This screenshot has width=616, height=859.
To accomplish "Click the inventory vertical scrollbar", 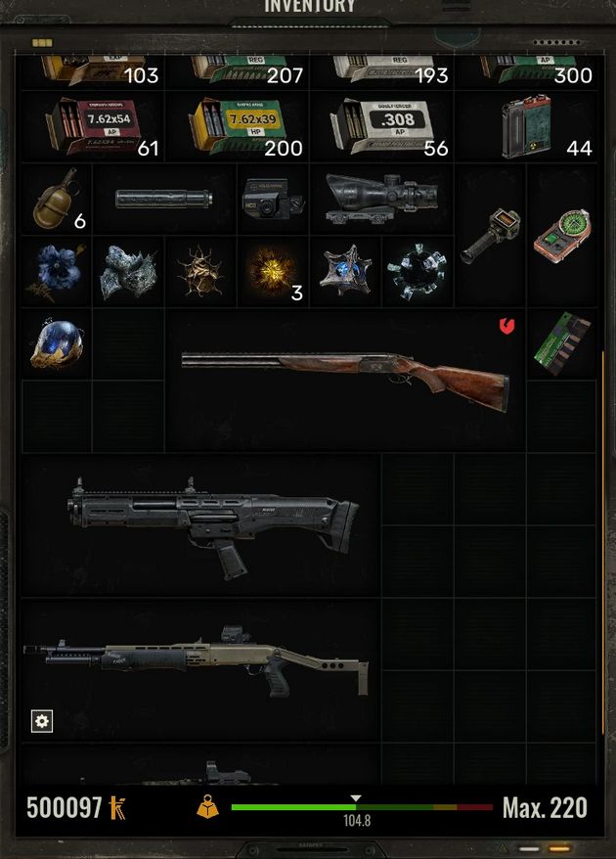I will (603, 542).
